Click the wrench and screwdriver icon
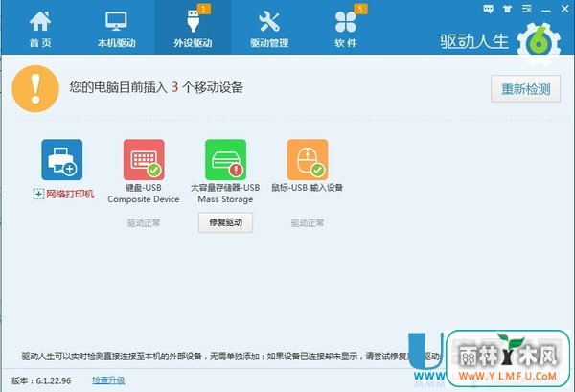 click(269, 21)
